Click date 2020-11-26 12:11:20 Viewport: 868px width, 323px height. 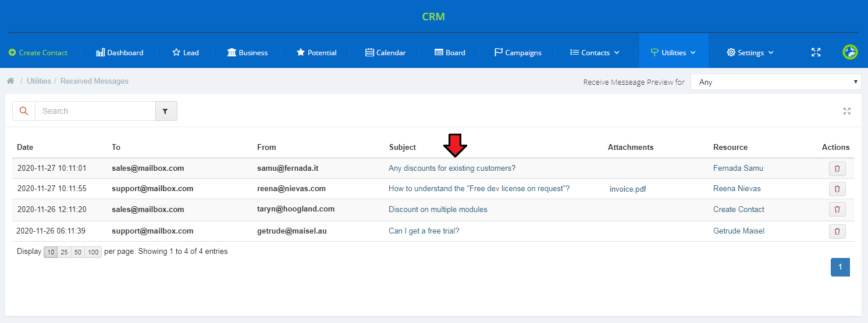coord(52,210)
